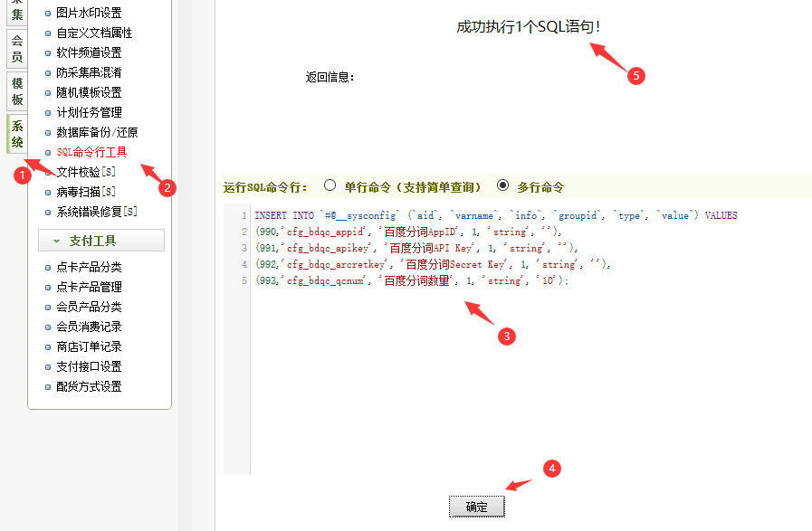This screenshot has width=812, height=531.
Task: Click the bullet icon beside 系统错误修复[S]
Action: [x=49, y=213]
